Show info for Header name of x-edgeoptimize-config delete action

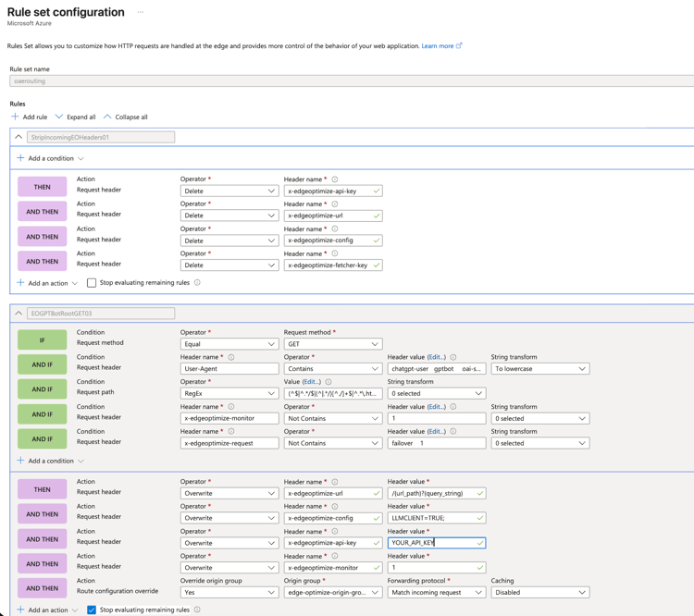point(335,228)
